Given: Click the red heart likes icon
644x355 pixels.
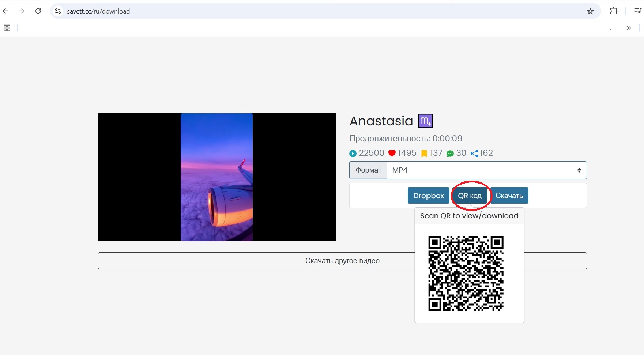Looking at the screenshot, I should 392,153.
